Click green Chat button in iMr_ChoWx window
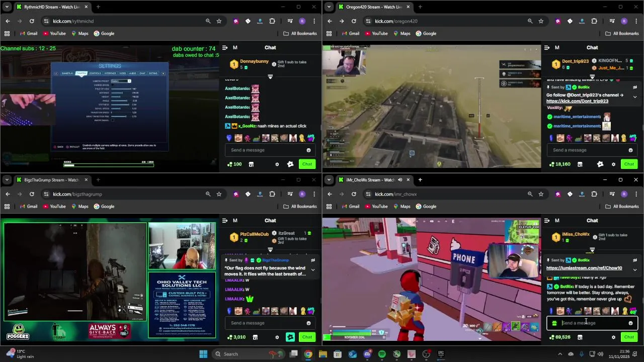 (629, 337)
